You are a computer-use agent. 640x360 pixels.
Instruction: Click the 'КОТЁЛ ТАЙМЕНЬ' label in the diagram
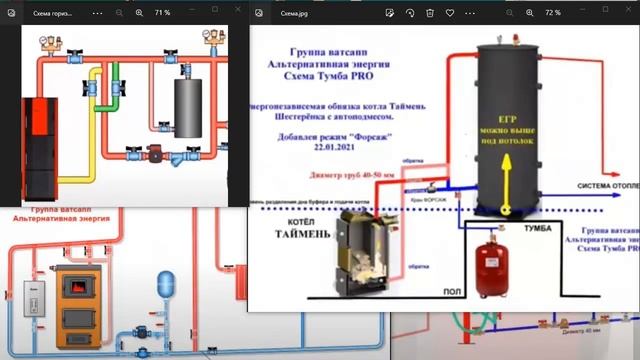(302, 229)
